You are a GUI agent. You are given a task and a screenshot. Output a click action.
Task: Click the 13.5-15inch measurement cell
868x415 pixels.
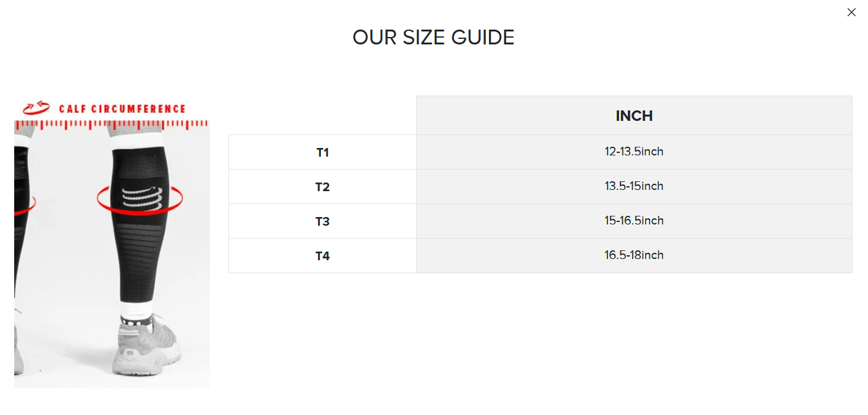634,186
